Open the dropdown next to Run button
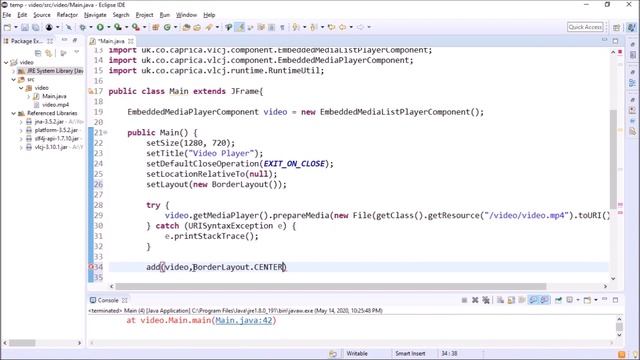 pos(109,27)
